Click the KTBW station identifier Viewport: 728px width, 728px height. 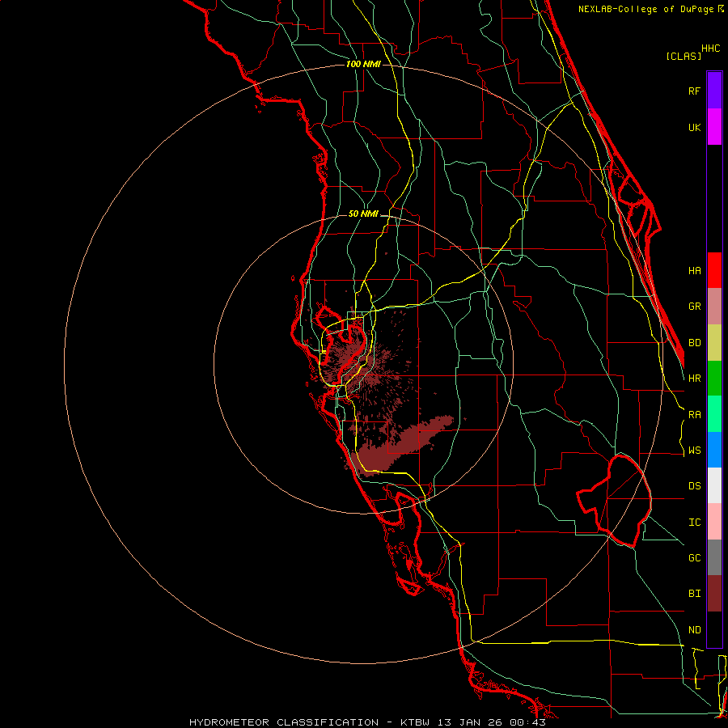415,722
